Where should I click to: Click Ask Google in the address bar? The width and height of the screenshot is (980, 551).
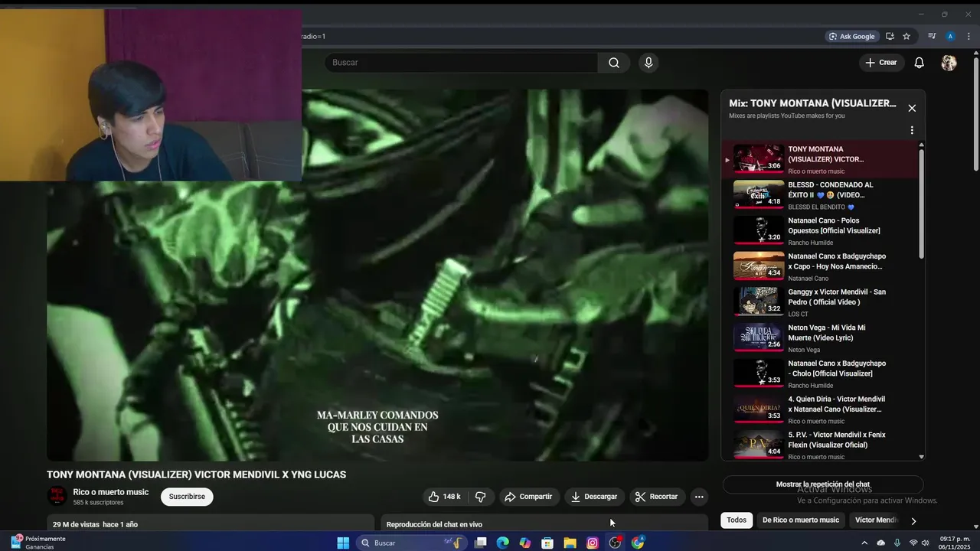[852, 36]
